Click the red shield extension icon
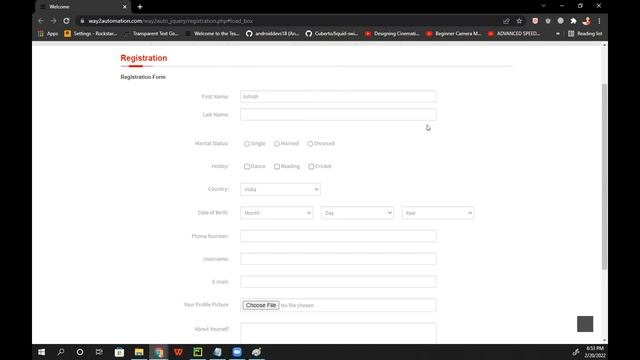This screenshot has width=640, height=360. click(535, 21)
